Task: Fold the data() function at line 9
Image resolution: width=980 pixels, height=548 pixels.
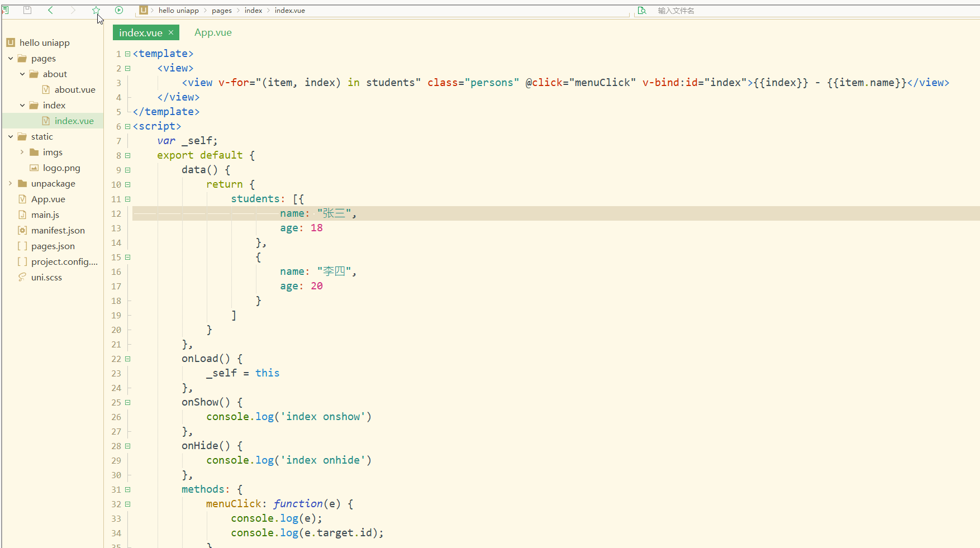Action: pyautogui.click(x=127, y=170)
